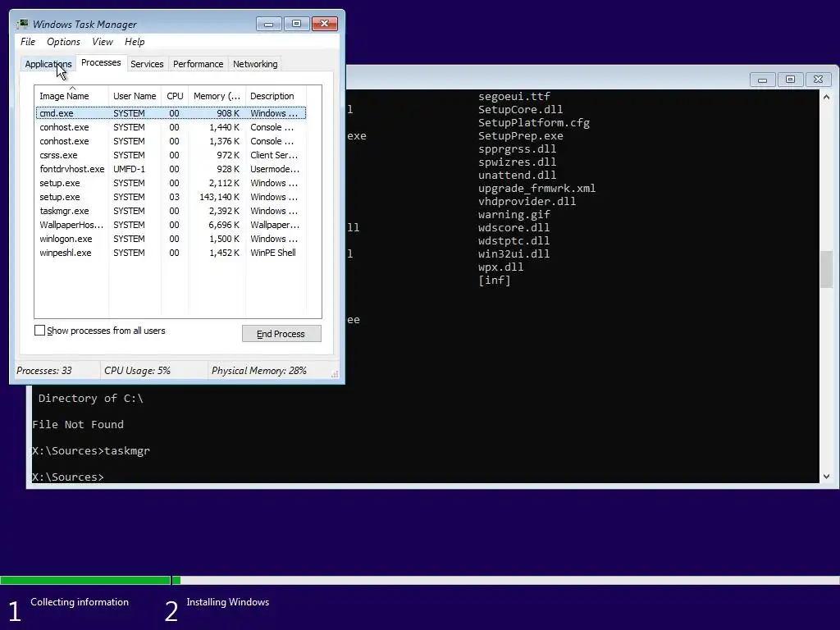Select the conhost.exe process using 1,440 K

click(x=171, y=127)
